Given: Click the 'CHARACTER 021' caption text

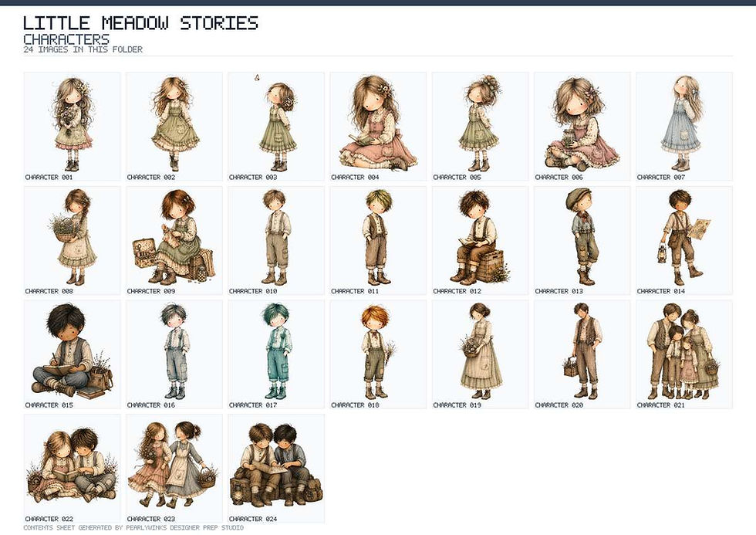Looking at the screenshot, I should 660,405.
